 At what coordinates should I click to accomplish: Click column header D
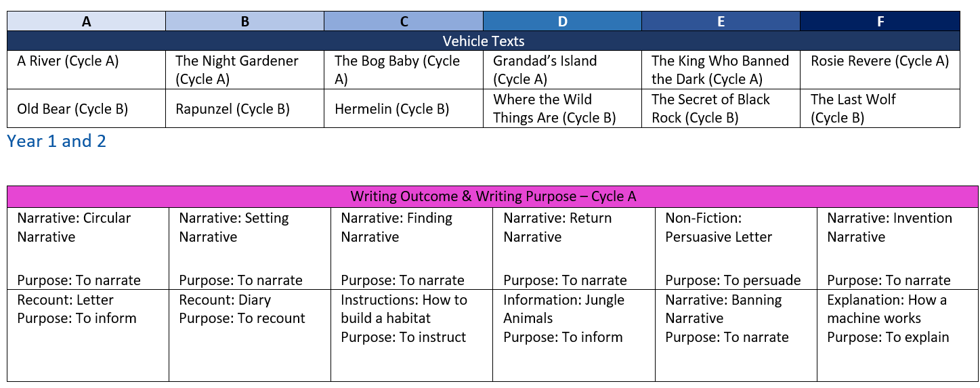pos(562,21)
